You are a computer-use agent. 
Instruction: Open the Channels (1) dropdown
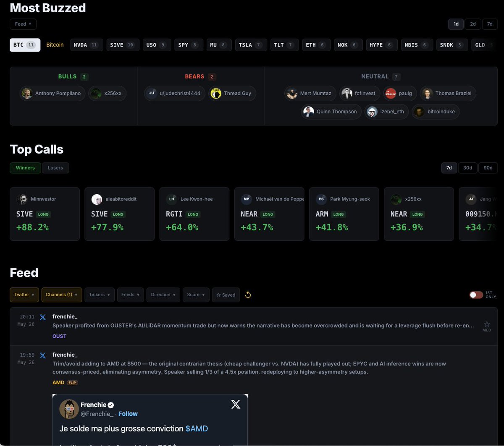coord(61,295)
